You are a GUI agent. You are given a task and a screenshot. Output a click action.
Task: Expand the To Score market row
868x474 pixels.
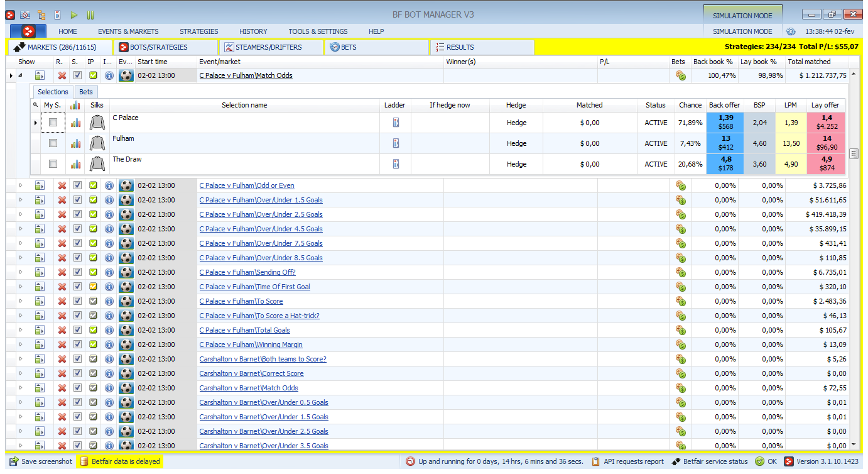click(20, 301)
